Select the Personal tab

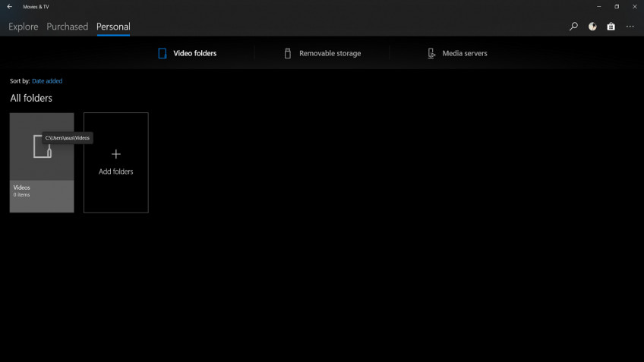tap(113, 27)
